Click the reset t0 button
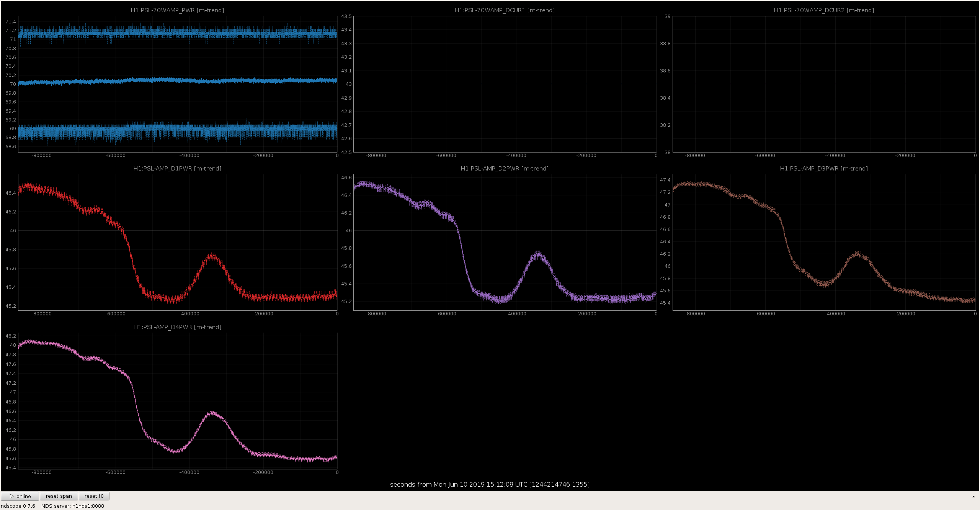Screen dimensions: 980x510 pyautogui.click(x=94, y=496)
